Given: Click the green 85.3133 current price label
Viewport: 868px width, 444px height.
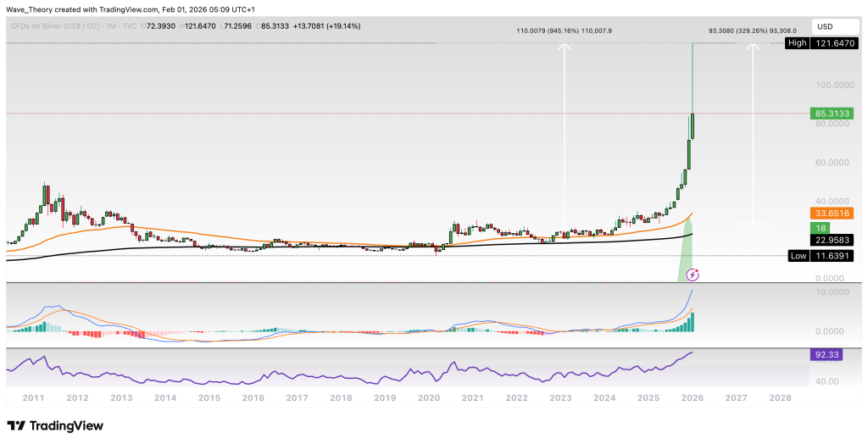Looking at the screenshot, I should click(832, 113).
